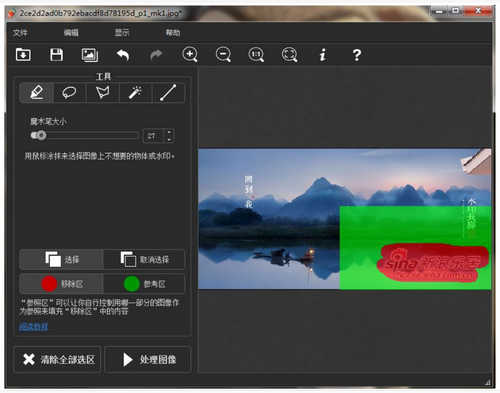Click the picture preview toolbar icon
This screenshot has height=393, width=500.
tap(90, 55)
